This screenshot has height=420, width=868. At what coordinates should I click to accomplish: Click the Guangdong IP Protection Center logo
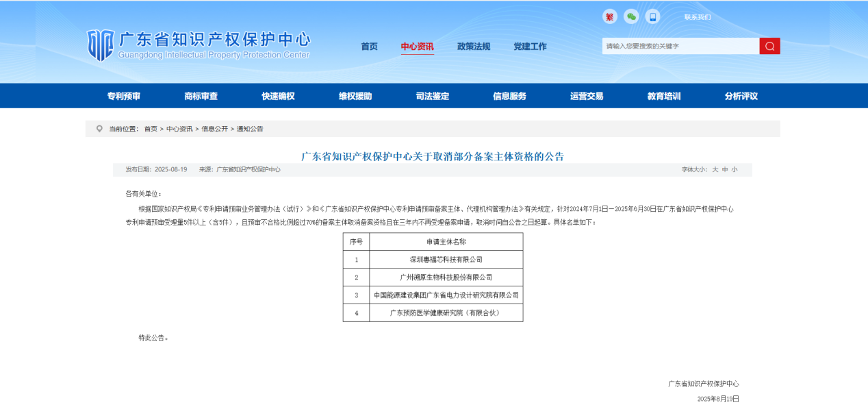click(198, 45)
